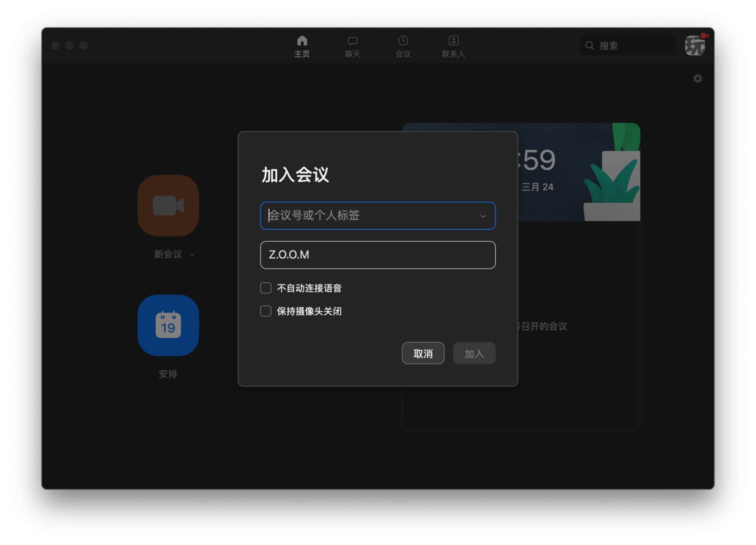756x545 pixels.
Task: Go to the 联系人 contacts tab
Action: tap(453, 46)
